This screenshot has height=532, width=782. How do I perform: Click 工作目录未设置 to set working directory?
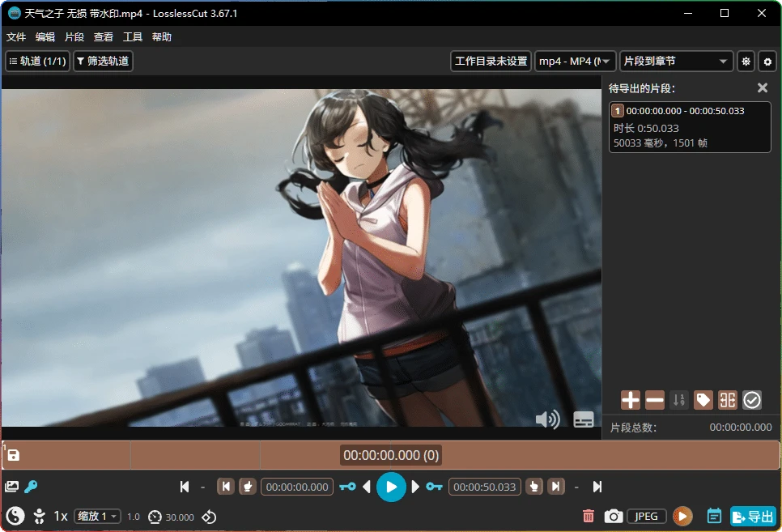(x=491, y=61)
